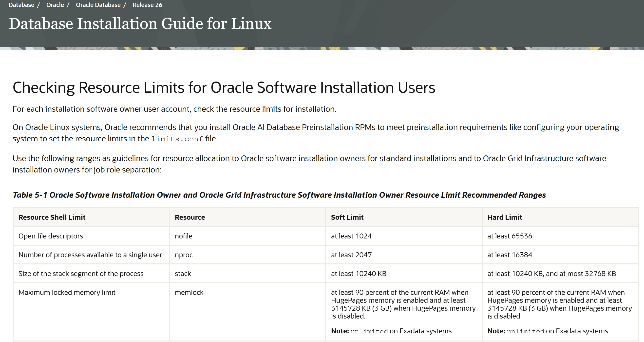The height and width of the screenshot is (342, 644).
Task: Click Checking Resource Limits heading
Action: point(224,88)
